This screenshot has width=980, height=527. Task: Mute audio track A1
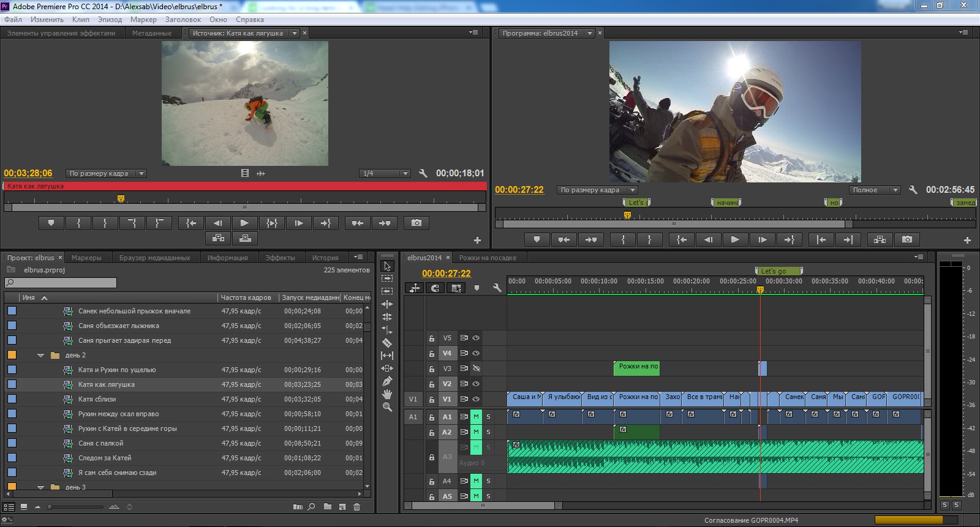pos(476,417)
